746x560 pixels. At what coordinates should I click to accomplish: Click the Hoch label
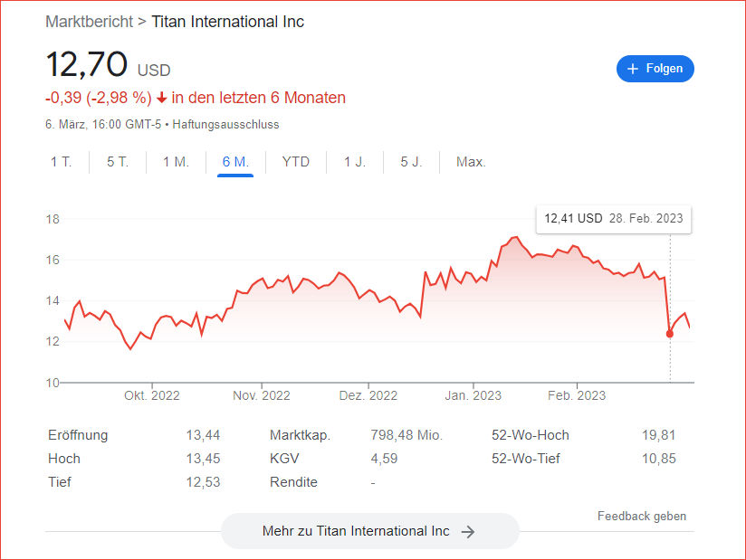pyautogui.click(x=64, y=459)
